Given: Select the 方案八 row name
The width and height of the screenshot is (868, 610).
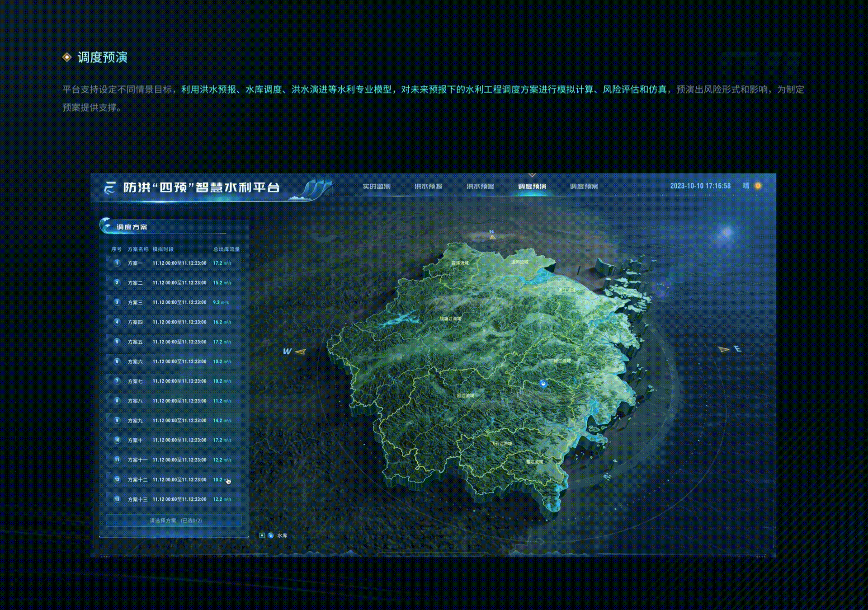Looking at the screenshot, I should pyautogui.click(x=135, y=401).
